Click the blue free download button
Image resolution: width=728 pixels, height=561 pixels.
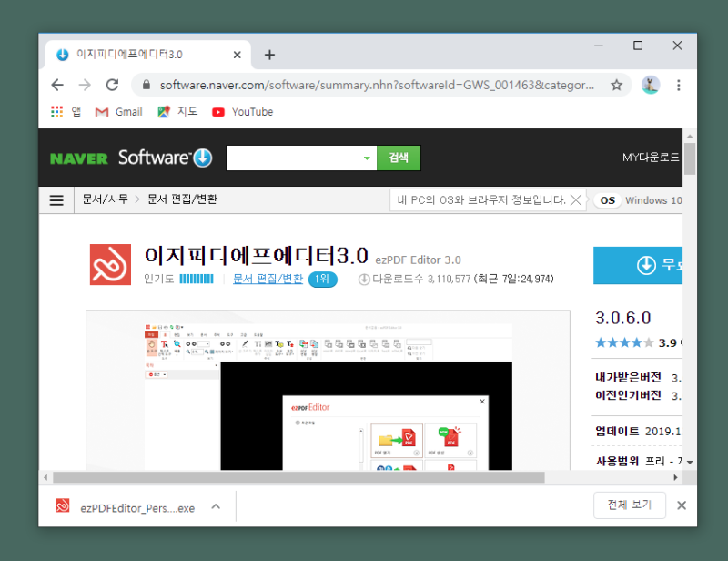(638, 265)
